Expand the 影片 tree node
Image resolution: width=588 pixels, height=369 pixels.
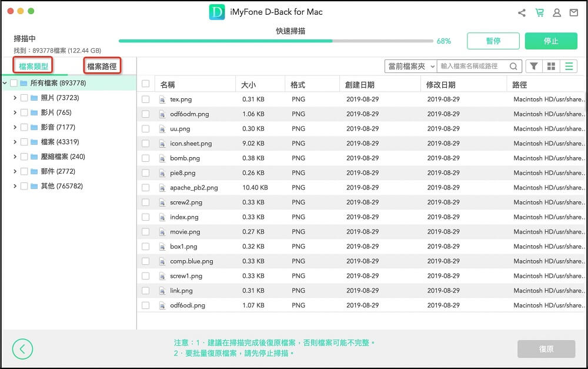(15, 112)
